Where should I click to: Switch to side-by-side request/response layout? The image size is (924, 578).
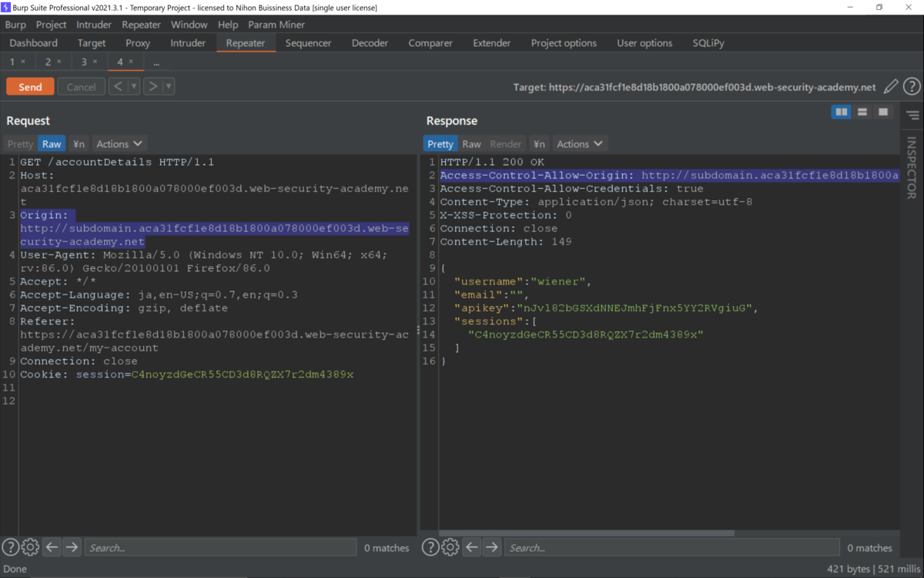coord(842,113)
